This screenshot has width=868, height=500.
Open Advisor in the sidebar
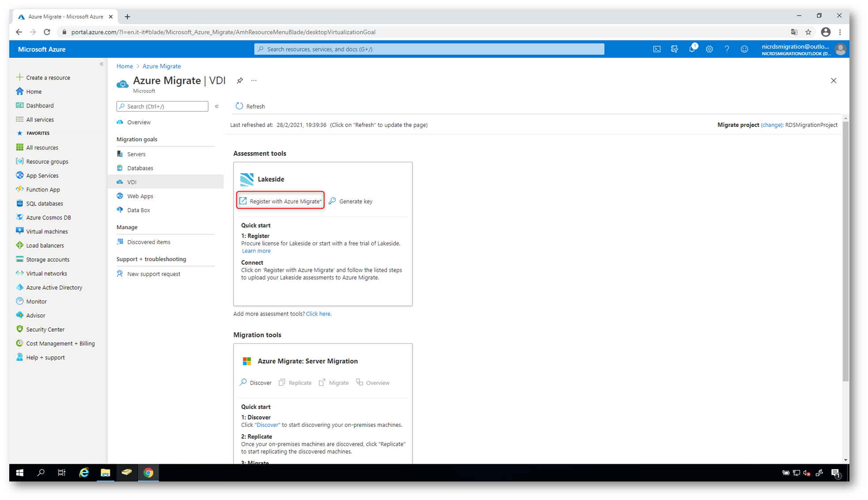pos(30,316)
